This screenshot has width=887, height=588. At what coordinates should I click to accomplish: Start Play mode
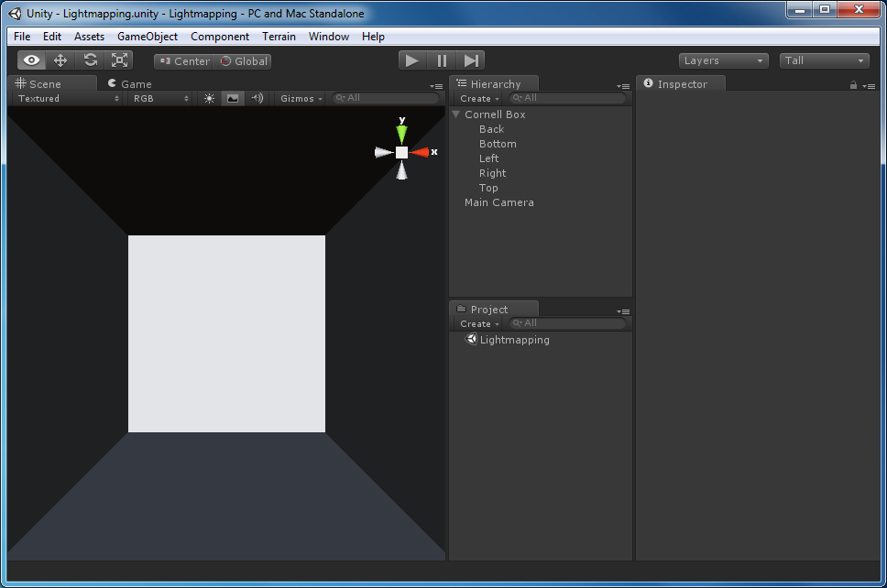[411, 60]
